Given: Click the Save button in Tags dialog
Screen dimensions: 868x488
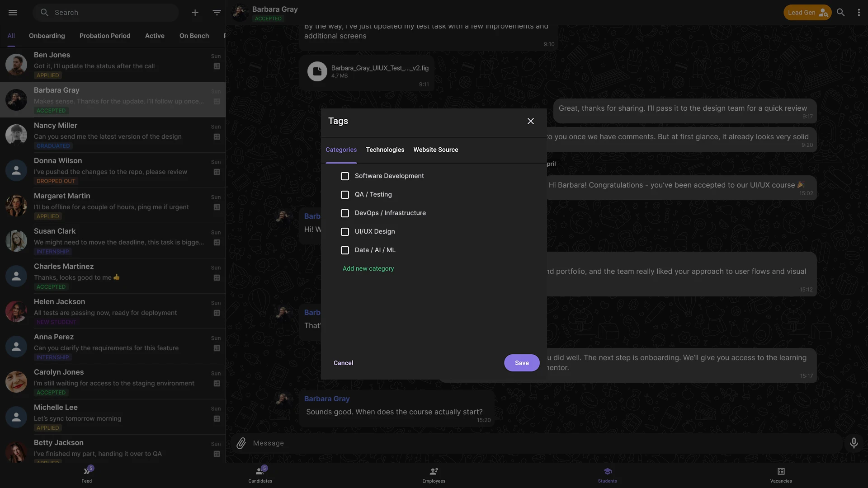Looking at the screenshot, I should tap(521, 363).
